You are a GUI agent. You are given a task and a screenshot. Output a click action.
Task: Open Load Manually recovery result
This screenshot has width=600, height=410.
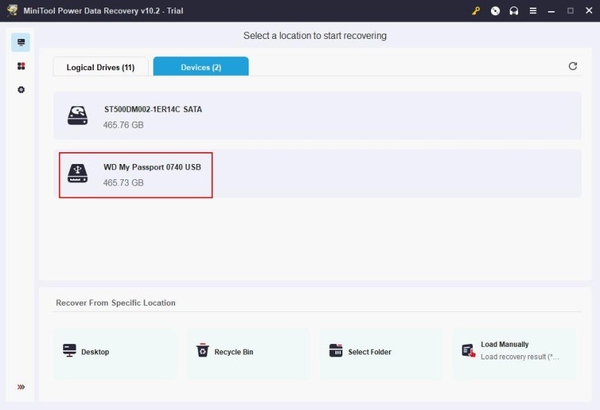515,354
